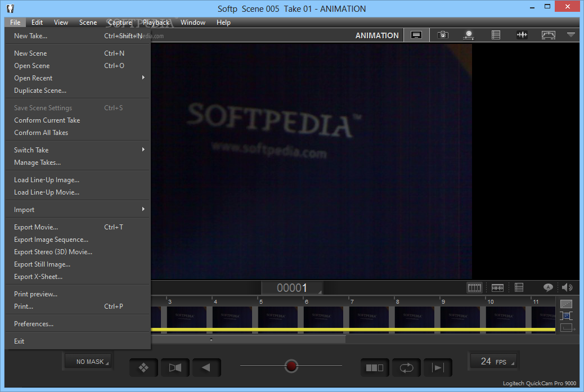Screen dimensions: 584x392
Task: Open the 24 FPS frame rate dropdown
Action: [x=493, y=361]
